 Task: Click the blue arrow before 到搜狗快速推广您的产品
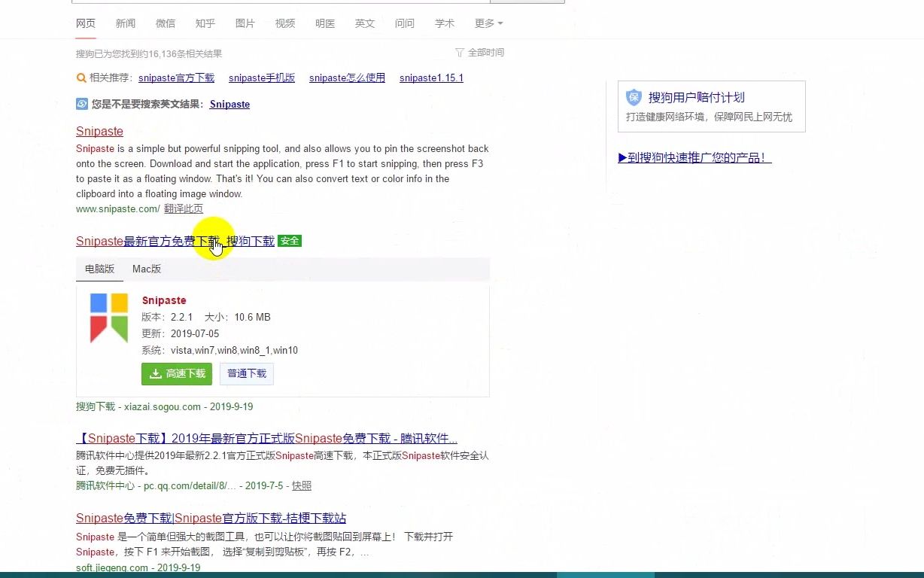coord(622,157)
